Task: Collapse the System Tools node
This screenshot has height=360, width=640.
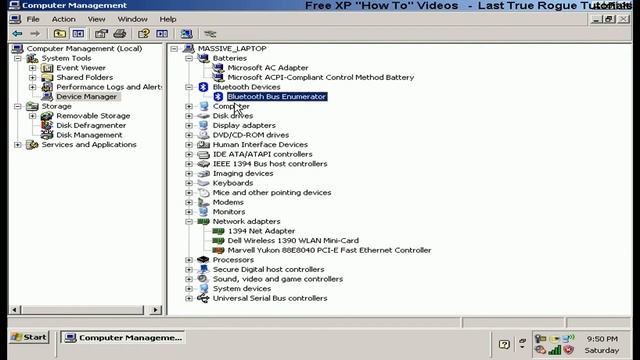Action: pyautogui.click(x=18, y=58)
